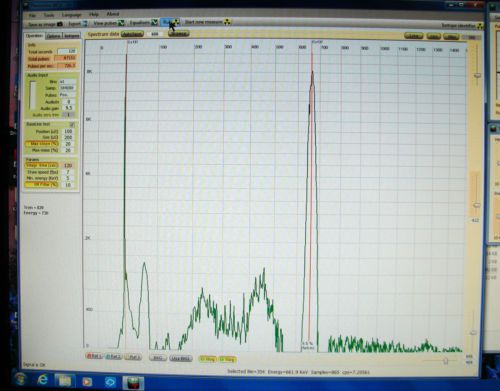Open the audio input Bits dropdown
This screenshot has width=500, height=391.
(x=67, y=82)
